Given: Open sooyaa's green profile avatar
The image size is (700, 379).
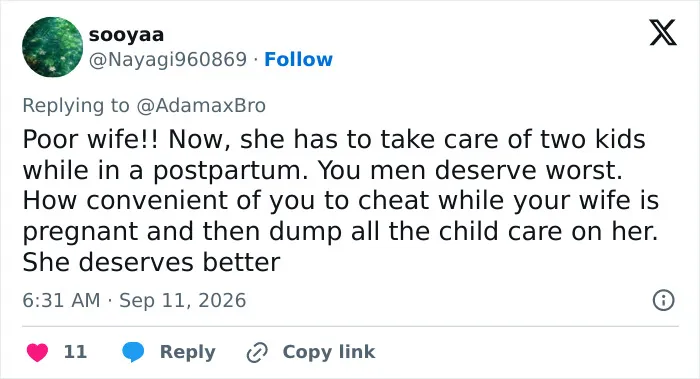Looking at the screenshot, I should pos(53,47).
